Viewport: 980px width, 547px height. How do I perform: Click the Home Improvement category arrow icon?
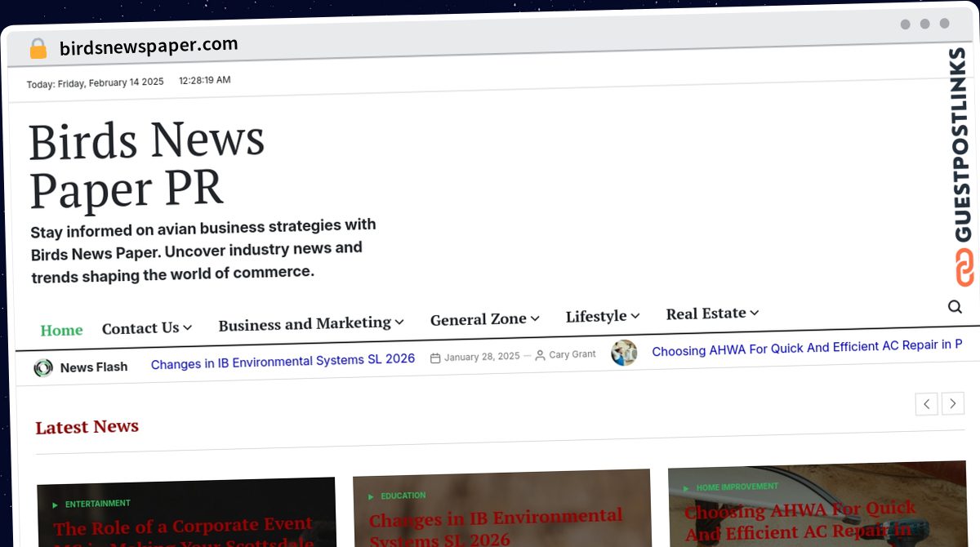687,488
